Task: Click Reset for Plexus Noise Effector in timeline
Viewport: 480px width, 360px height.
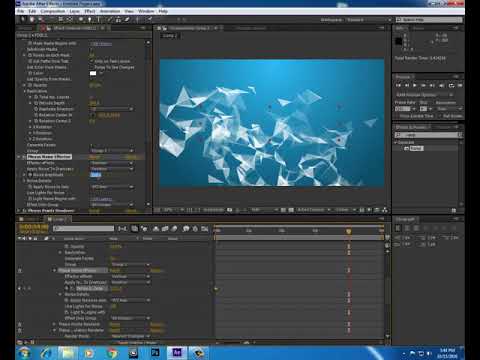Action: click(115, 271)
